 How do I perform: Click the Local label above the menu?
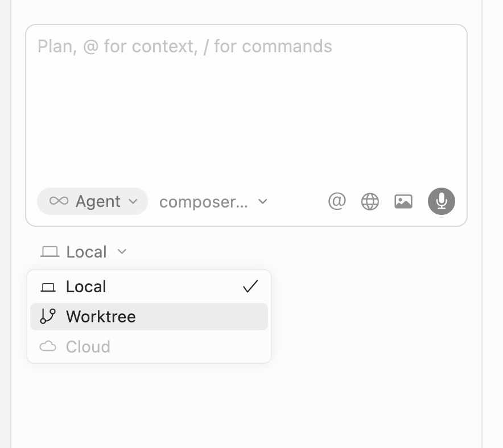[86, 252]
